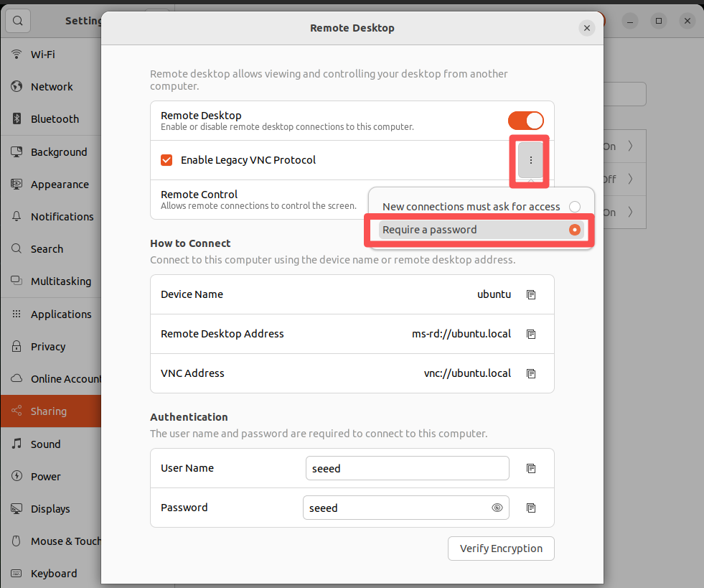704x588 pixels.
Task: Copy the Password value
Action: 531,508
